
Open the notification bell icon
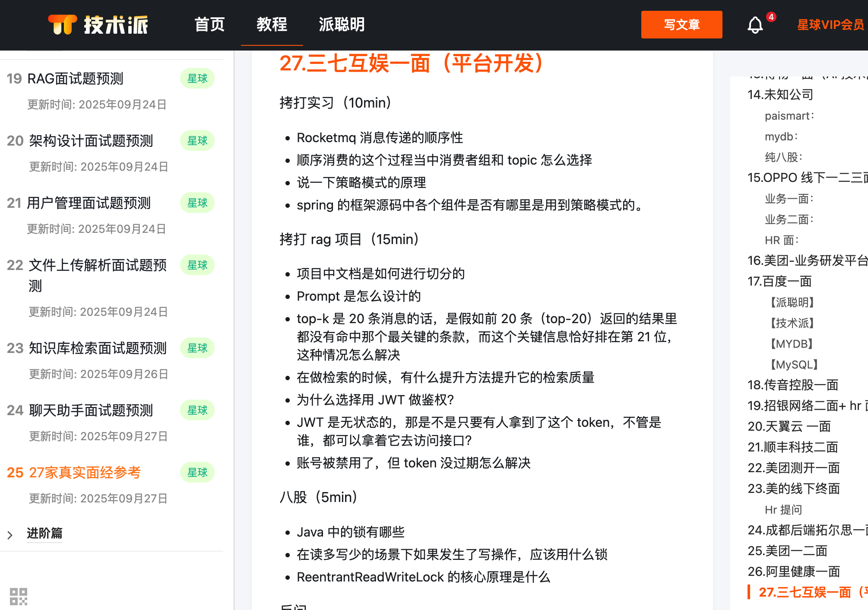click(x=755, y=25)
